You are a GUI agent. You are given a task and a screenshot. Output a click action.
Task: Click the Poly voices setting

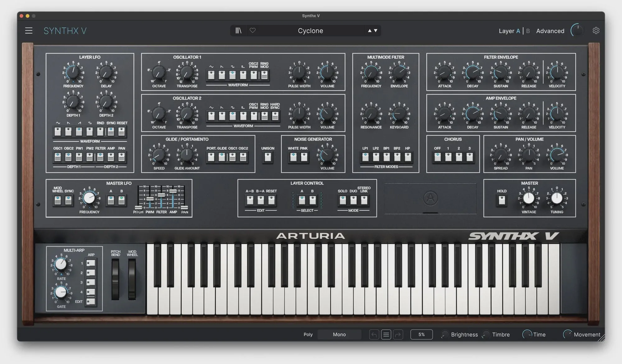[308, 334]
